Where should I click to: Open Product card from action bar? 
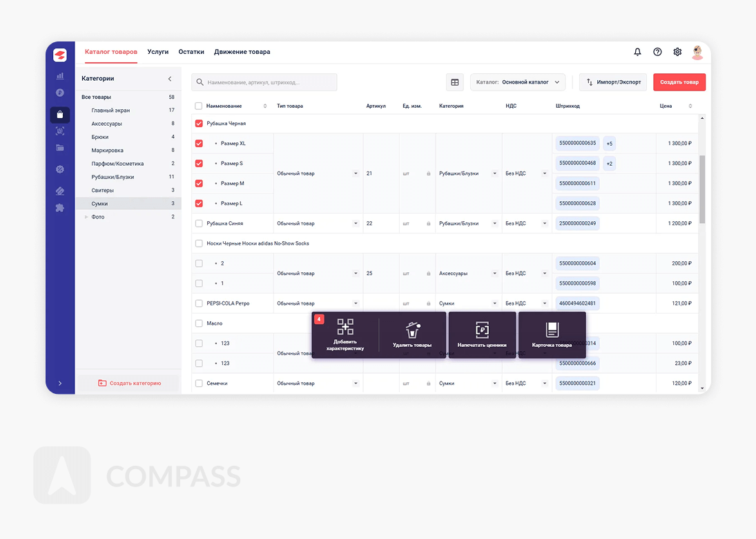click(x=552, y=330)
